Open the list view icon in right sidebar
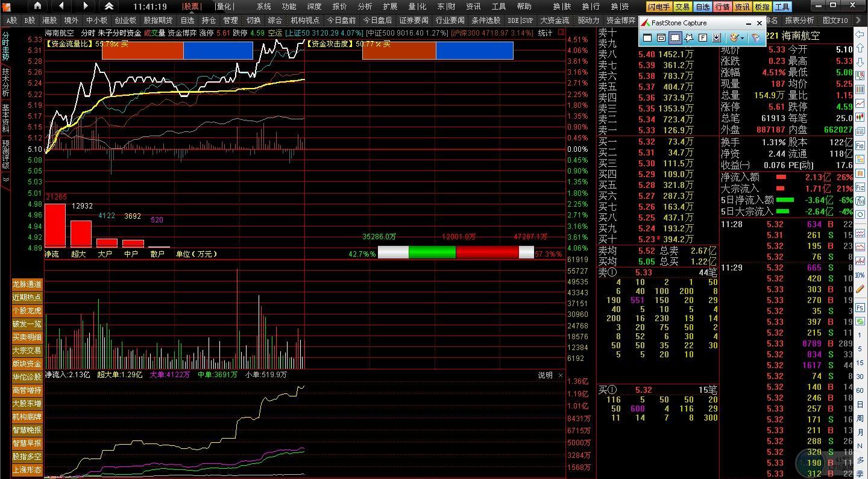 860,90
